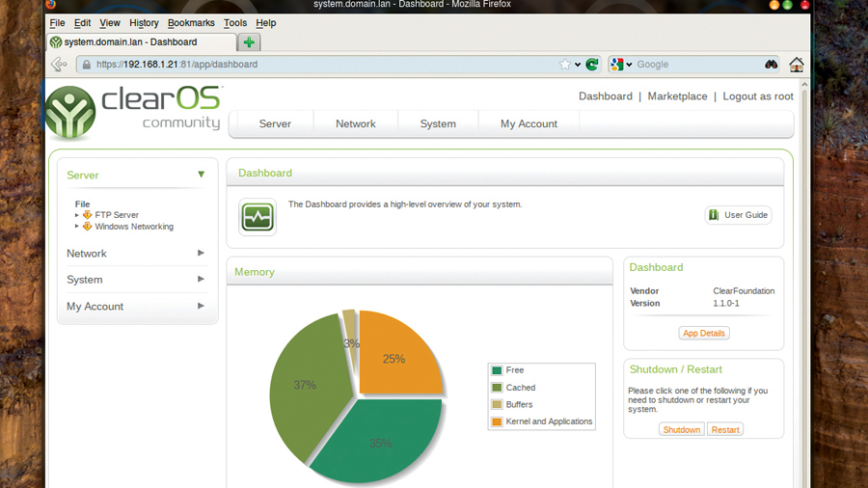This screenshot has height=488, width=868.
Task: Open the Edit menu
Action: (82, 23)
